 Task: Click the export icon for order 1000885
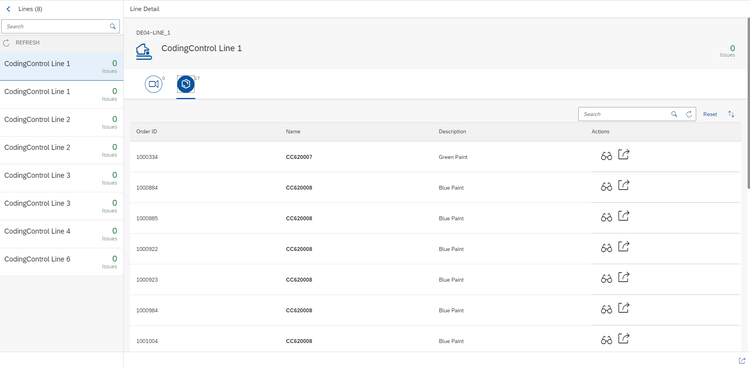pos(623,216)
